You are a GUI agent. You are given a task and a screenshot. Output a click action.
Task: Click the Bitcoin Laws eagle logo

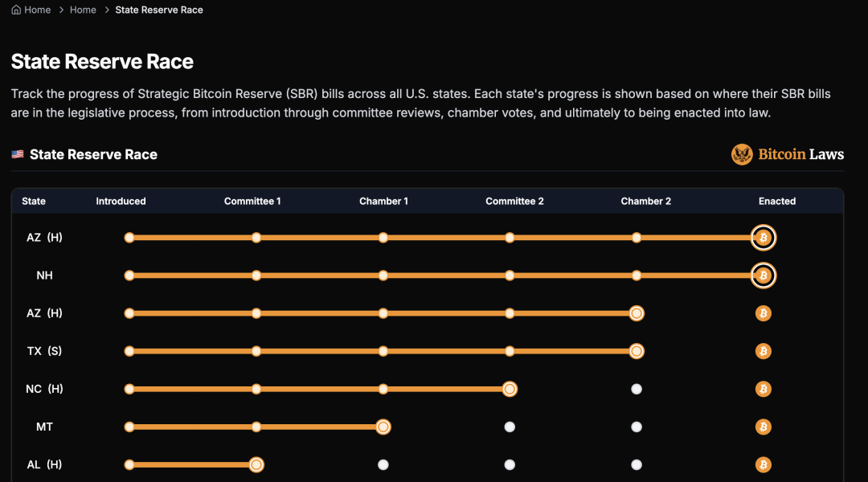tap(742, 154)
